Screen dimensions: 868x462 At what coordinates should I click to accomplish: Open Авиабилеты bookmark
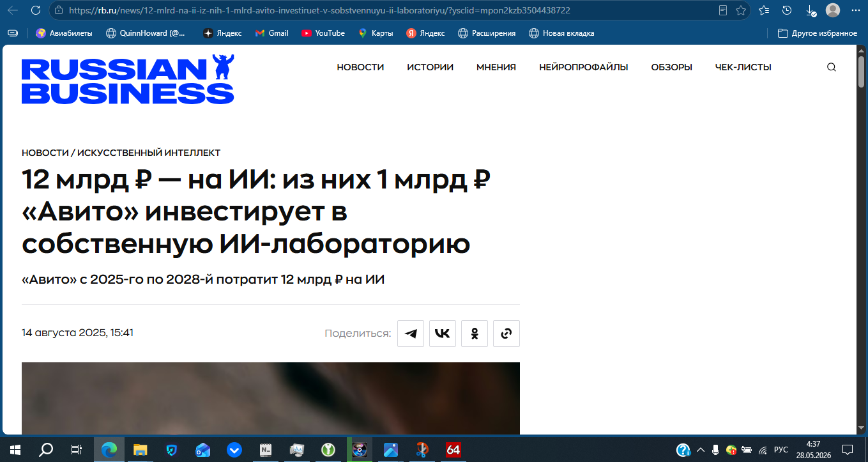pyautogui.click(x=64, y=33)
